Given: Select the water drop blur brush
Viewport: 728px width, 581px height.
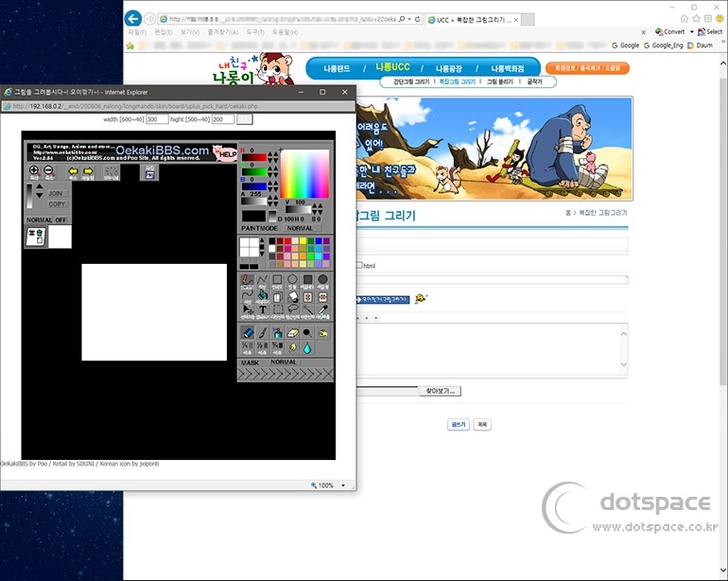Looking at the screenshot, I should tap(307, 348).
